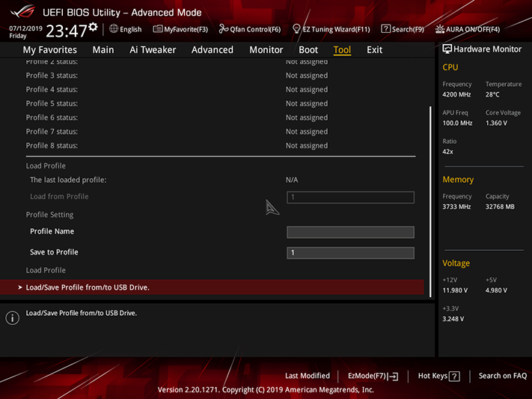Toggle AURA ON/OFF light icon
Image resolution: width=532 pixels, height=399 pixels.
coord(440,29)
